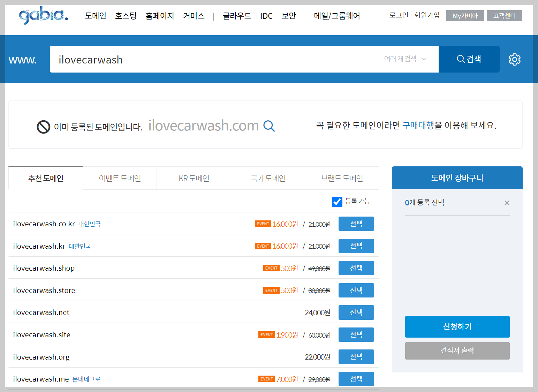Image resolution: width=538 pixels, height=392 pixels.
Task: Open the 메일/그룹웨어 menu
Action: (x=337, y=16)
